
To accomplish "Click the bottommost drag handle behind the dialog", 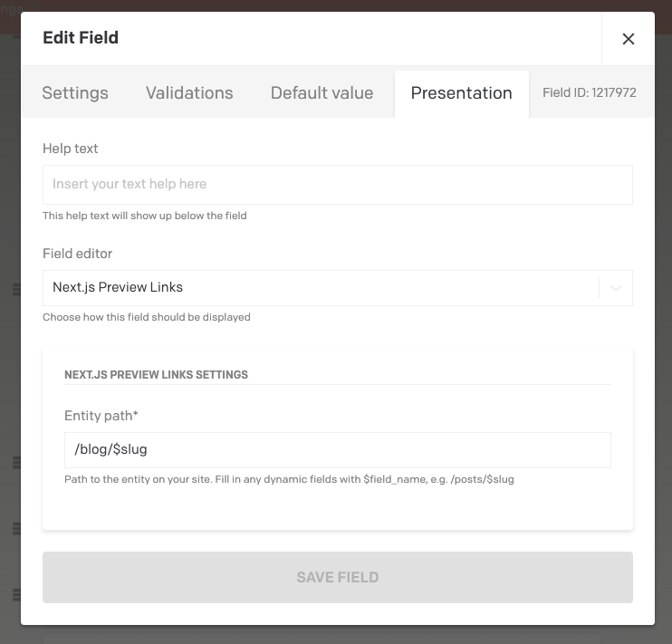I will click(15, 595).
